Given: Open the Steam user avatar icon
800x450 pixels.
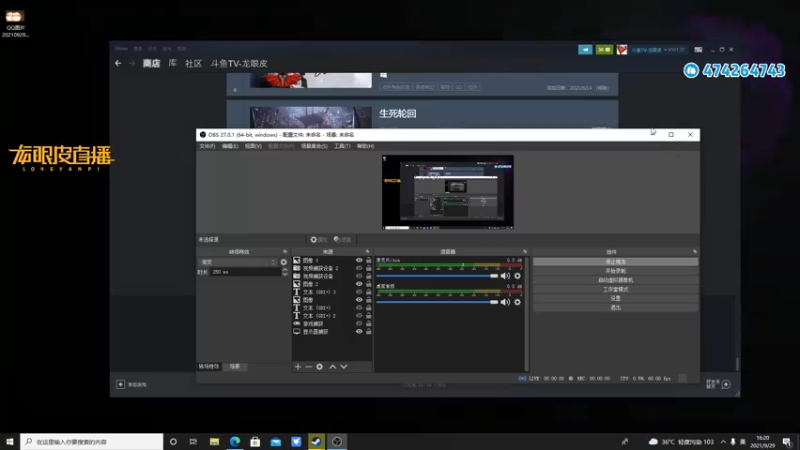Looking at the screenshot, I should (621, 49).
